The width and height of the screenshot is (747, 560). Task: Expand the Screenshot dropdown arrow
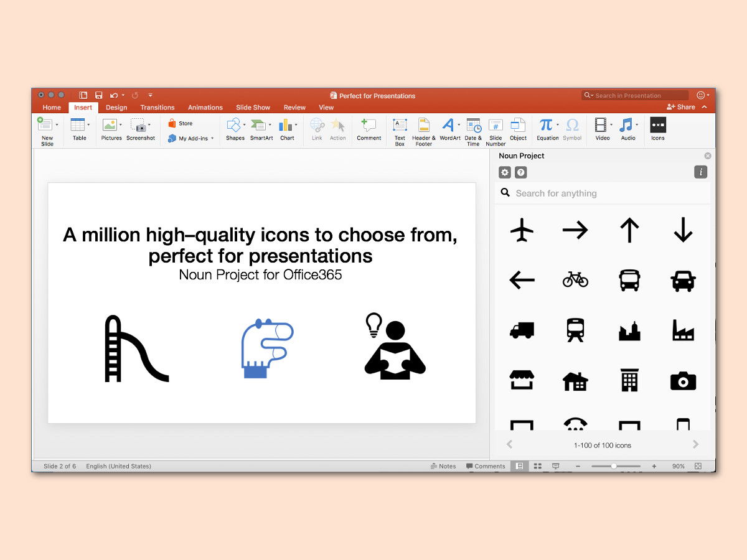point(149,124)
